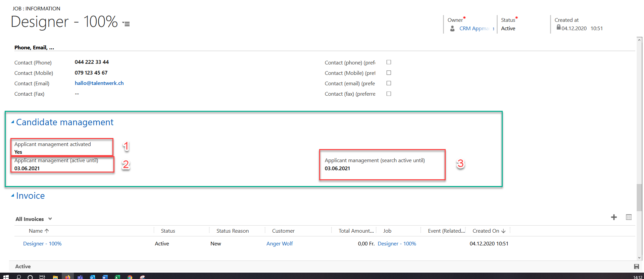Image resolution: width=644 pixels, height=279 pixels.
Task: Open Windows taskbar search
Action: pos(19,277)
